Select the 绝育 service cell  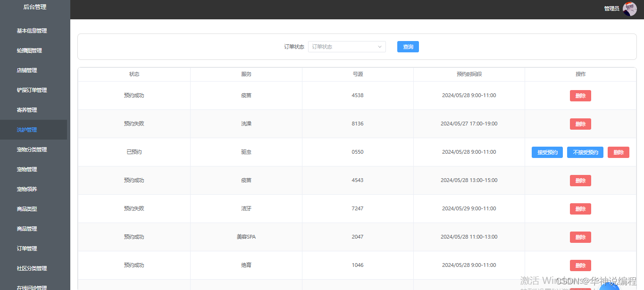point(246,265)
